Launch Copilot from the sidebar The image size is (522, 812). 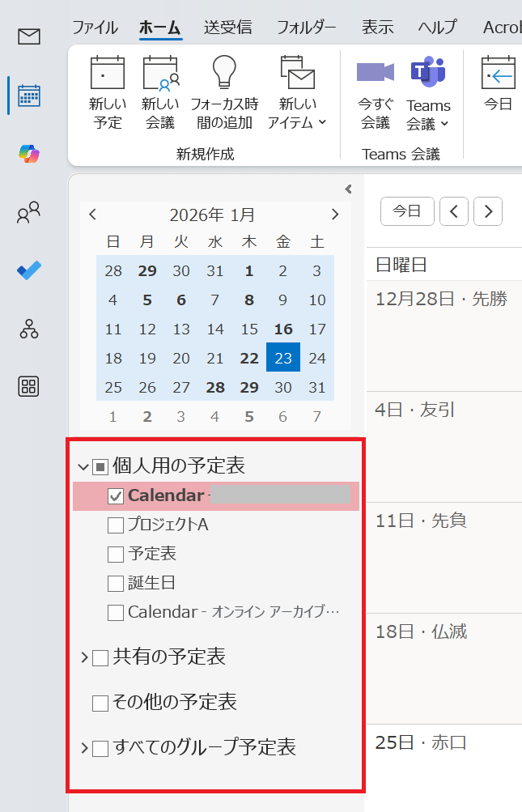click(x=29, y=154)
